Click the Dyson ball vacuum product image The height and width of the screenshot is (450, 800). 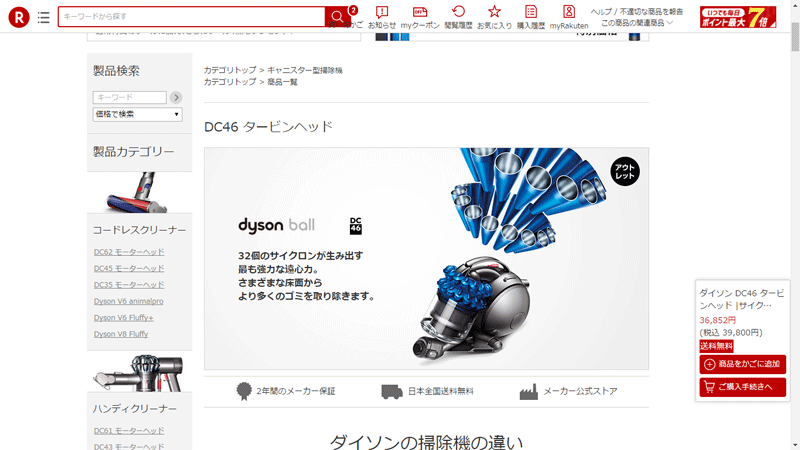pos(470,310)
